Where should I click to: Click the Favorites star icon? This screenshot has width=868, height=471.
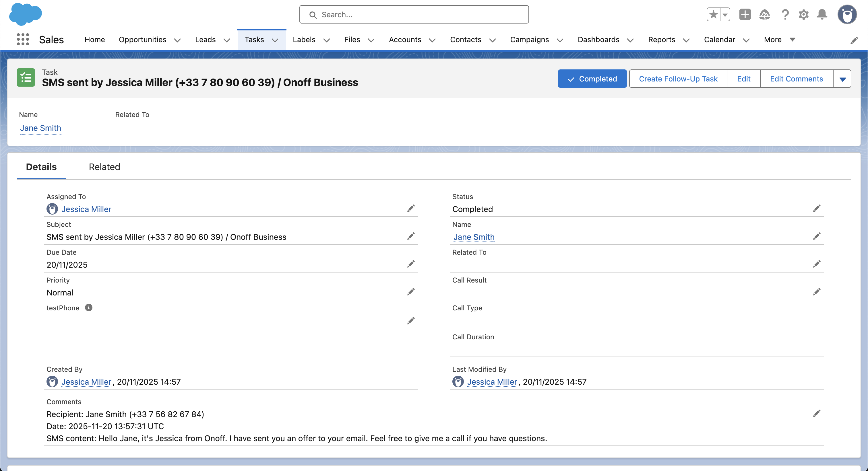click(713, 14)
